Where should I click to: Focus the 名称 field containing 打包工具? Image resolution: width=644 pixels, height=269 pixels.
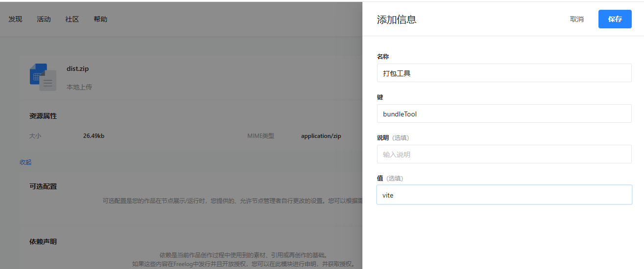click(504, 73)
